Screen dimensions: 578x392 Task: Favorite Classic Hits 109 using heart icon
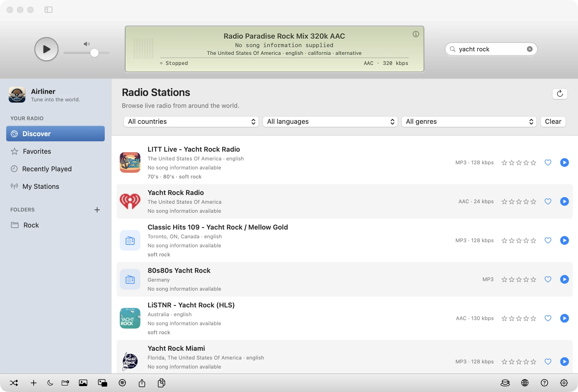(x=548, y=240)
